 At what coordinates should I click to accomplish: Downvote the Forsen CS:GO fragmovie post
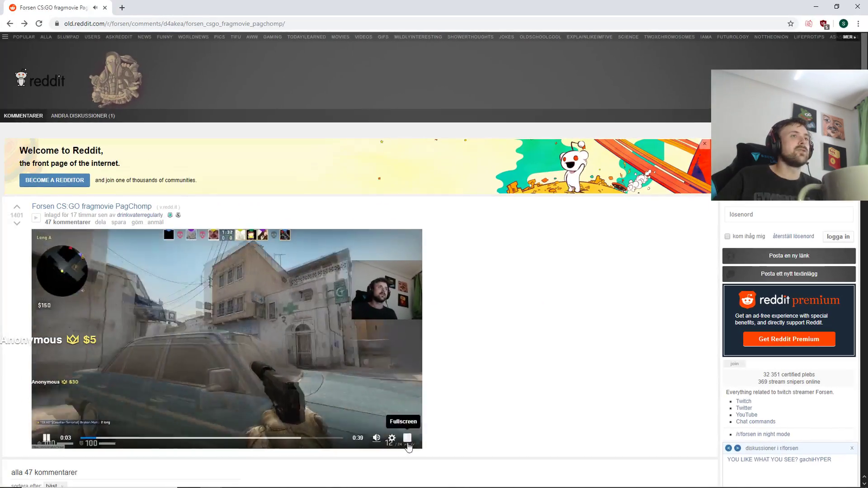tap(17, 223)
